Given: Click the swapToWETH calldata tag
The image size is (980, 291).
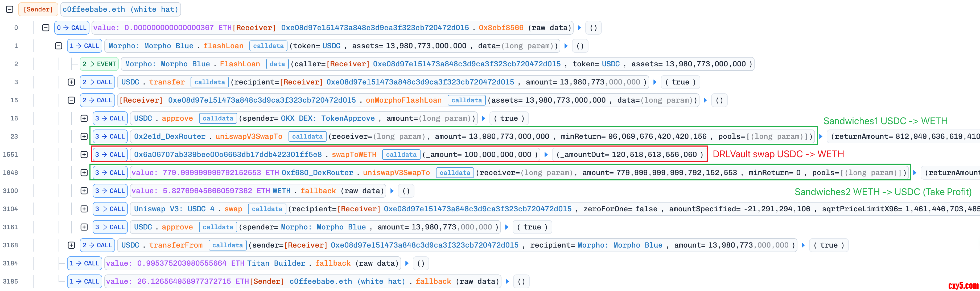Looking at the screenshot, I should [x=401, y=155].
